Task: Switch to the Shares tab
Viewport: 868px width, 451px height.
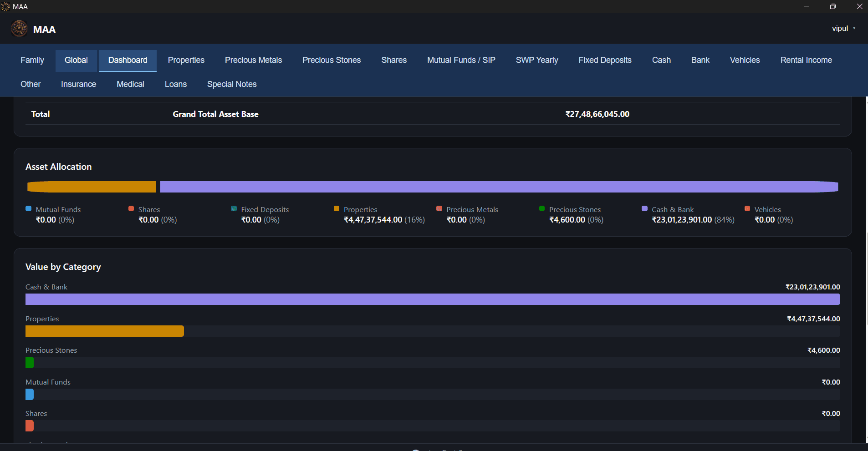Action: (x=394, y=60)
